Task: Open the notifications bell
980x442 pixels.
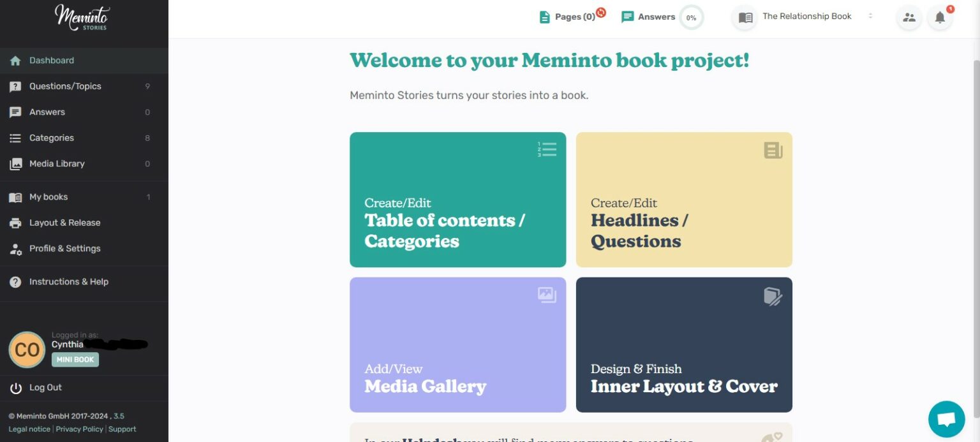Action: click(x=939, y=18)
